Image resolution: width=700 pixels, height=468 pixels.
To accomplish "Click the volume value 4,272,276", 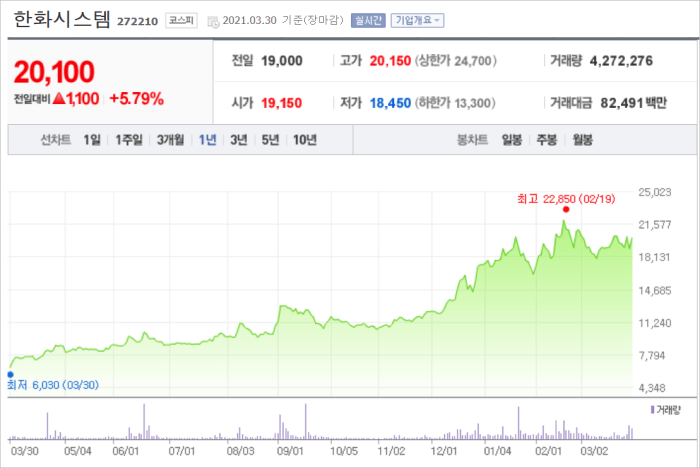I will point(621,61).
